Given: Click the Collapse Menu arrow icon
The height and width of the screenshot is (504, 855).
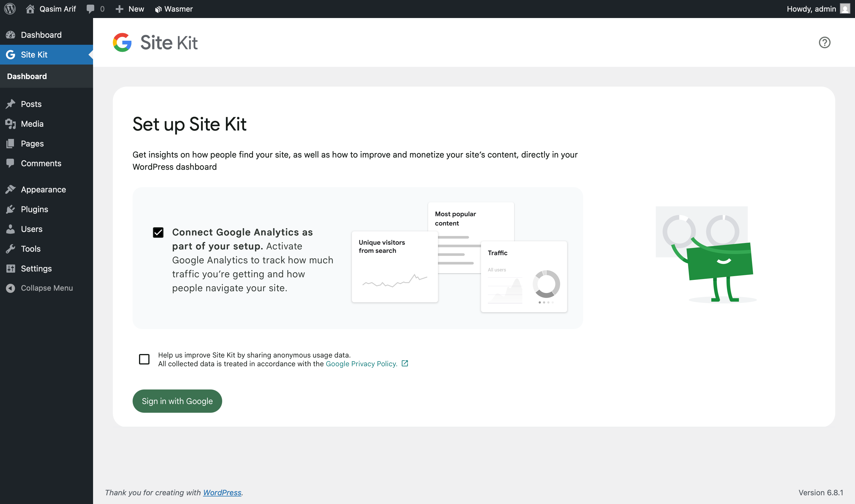Looking at the screenshot, I should [x=10, y=288].
